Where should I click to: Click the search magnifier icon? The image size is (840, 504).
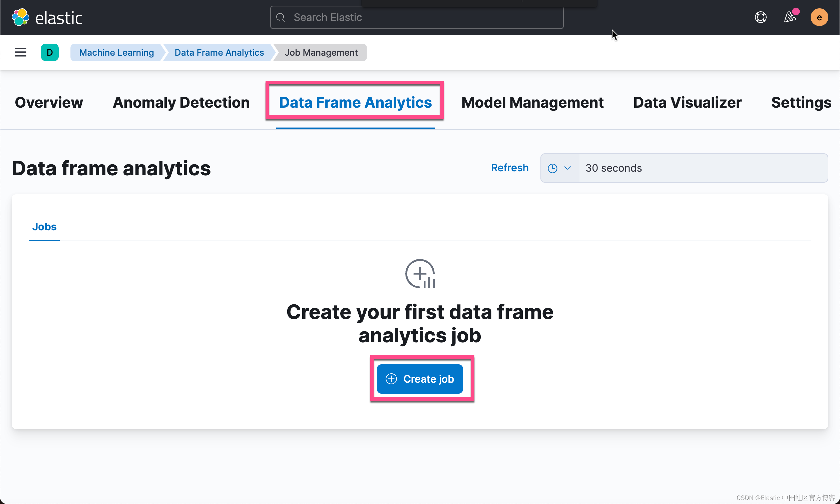click(280, 17)
